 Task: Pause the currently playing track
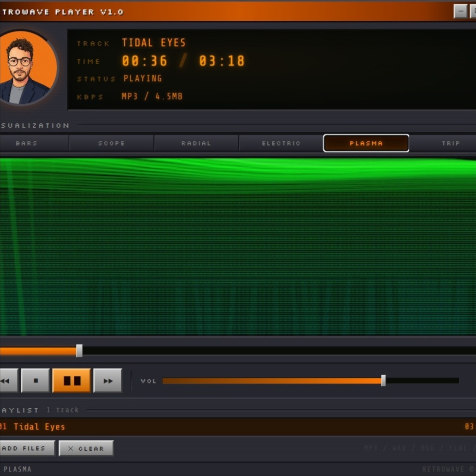pos(71,381)
